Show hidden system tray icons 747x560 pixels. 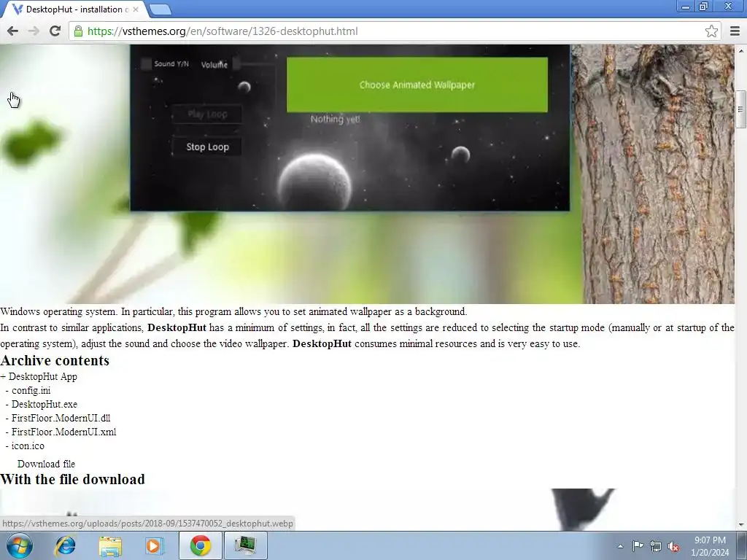pos(620,546)
